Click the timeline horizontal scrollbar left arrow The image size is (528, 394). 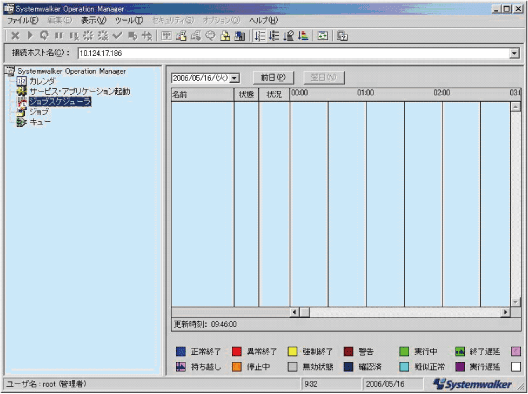pyautogui.click(x=294, y=312)
